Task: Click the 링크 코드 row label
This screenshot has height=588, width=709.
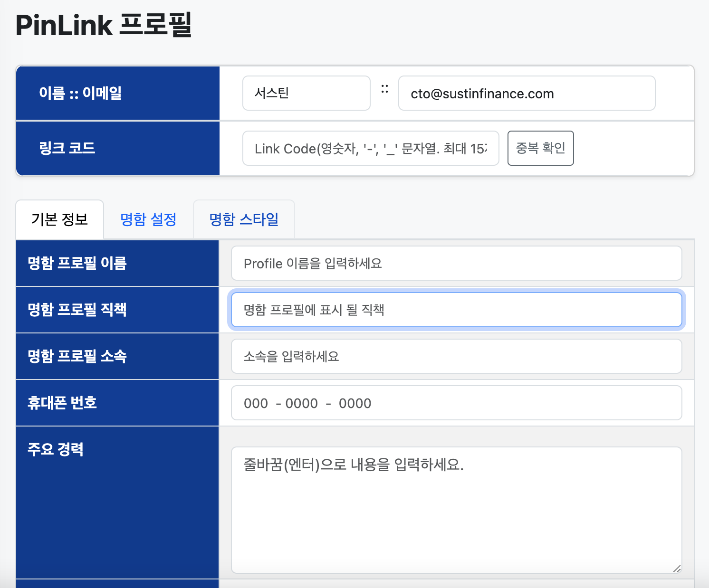Action: point(67,148)
